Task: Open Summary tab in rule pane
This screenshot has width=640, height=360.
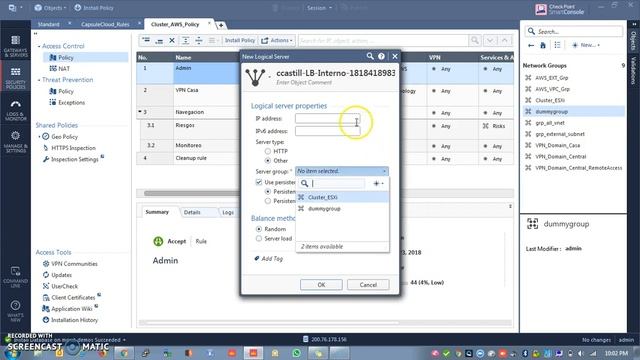Action: pos(157,212)
